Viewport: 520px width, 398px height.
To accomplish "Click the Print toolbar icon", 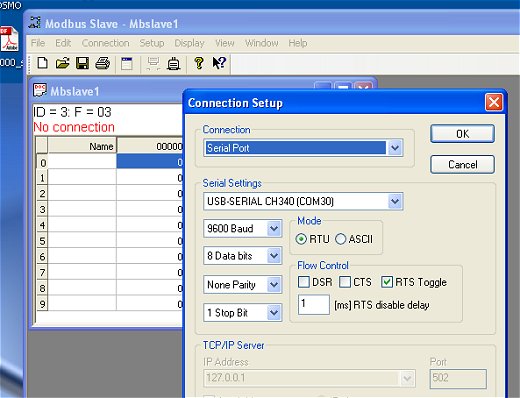I will coord(103,63).
